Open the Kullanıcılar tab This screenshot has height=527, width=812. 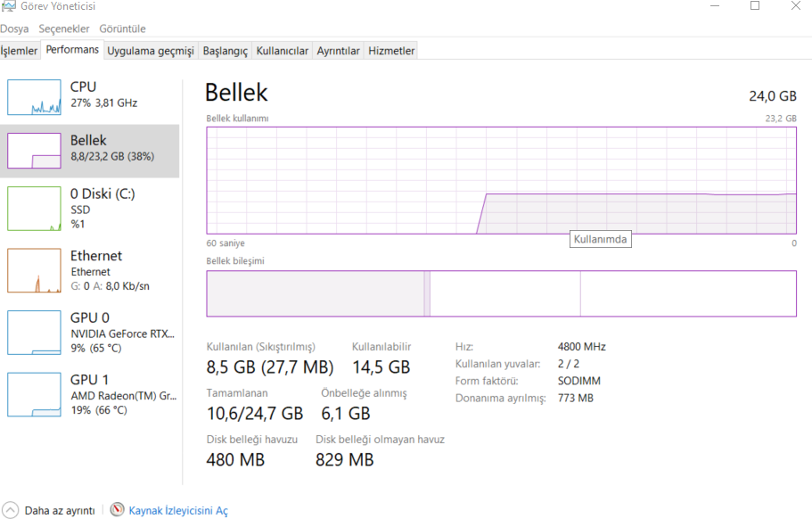click(x=282, y=51)
